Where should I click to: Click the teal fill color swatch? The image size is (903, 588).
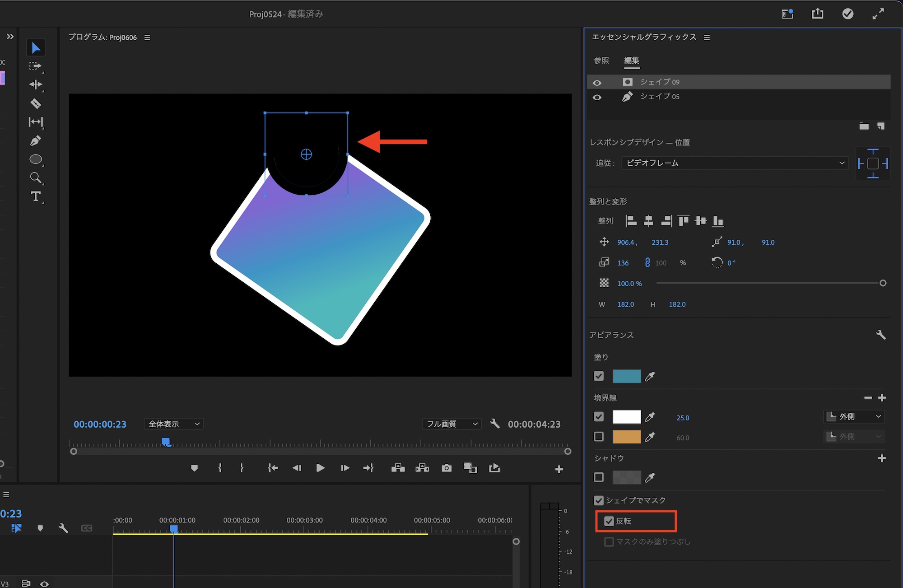[x=626, y=376]
